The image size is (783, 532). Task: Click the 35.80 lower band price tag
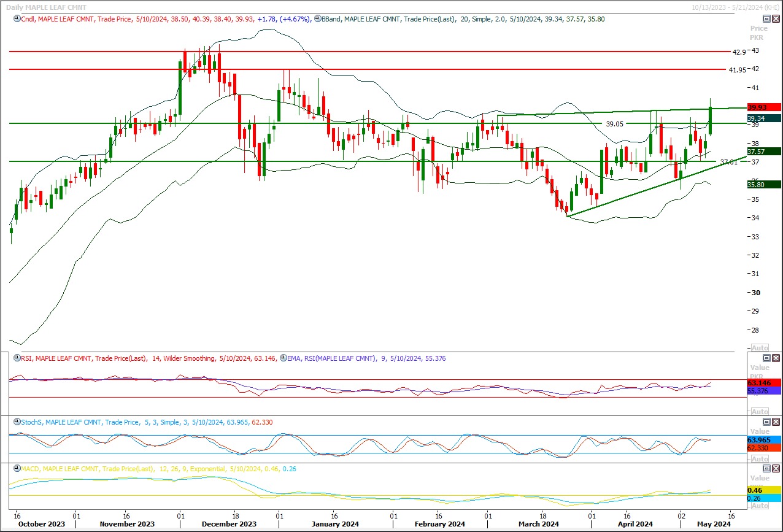(x=764, y=184)
